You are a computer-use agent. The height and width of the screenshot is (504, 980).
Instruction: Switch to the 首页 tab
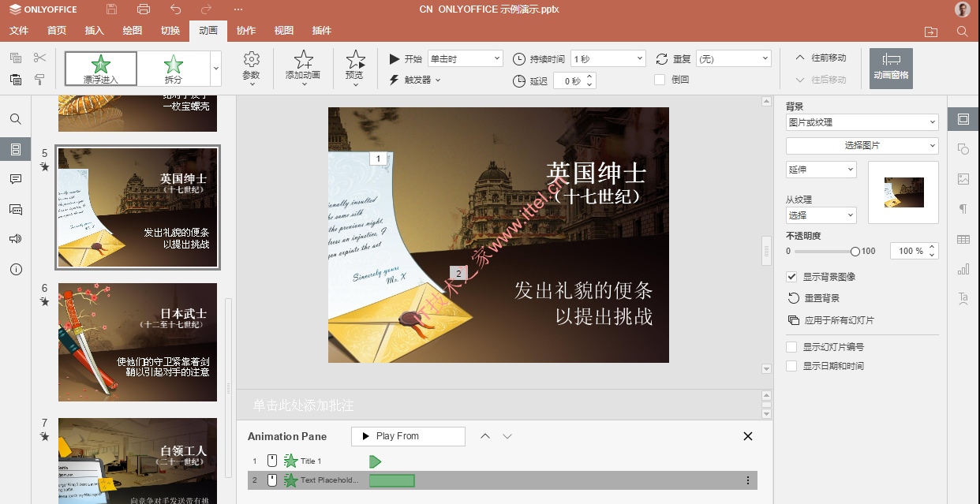57,31
